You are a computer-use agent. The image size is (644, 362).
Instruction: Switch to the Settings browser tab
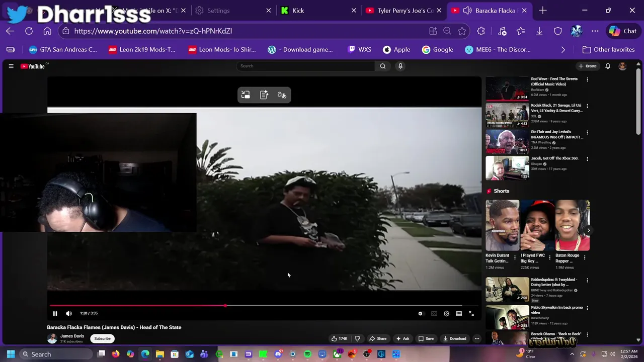point(232,11)
